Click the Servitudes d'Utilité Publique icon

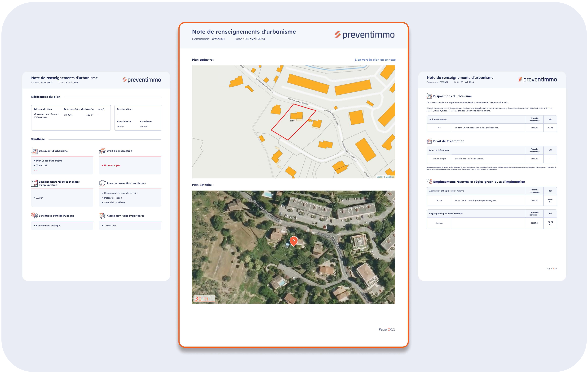(x=34, y=216)
